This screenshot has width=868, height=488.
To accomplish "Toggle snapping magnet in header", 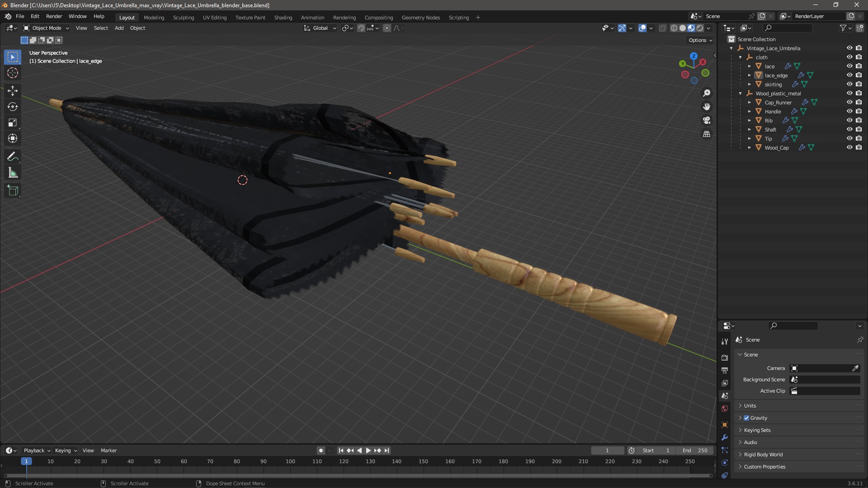I will (361, 28).
